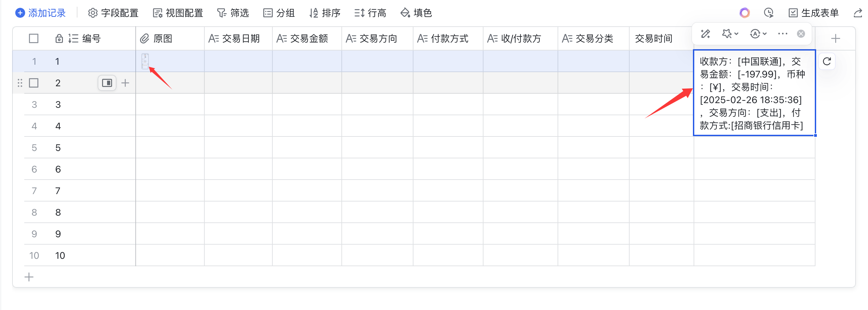
Task: Open the 字段配置 field settings
Action: [113, 13]
